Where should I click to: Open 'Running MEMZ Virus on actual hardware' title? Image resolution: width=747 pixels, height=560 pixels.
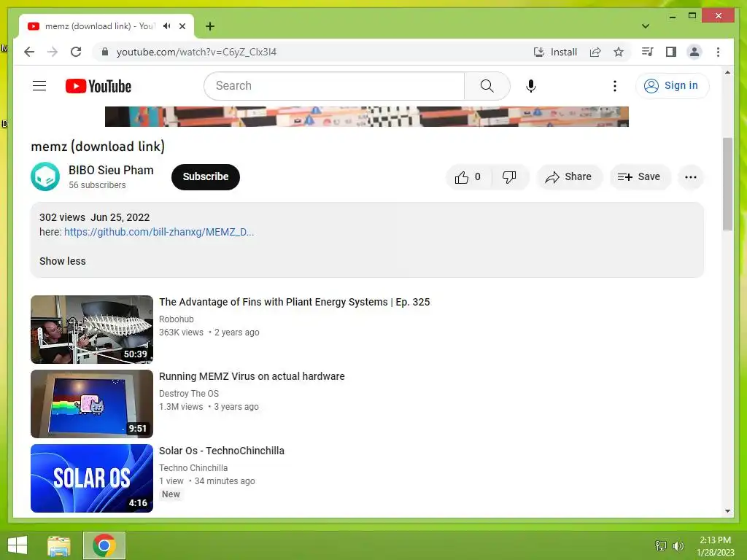(x=252, y=376)
